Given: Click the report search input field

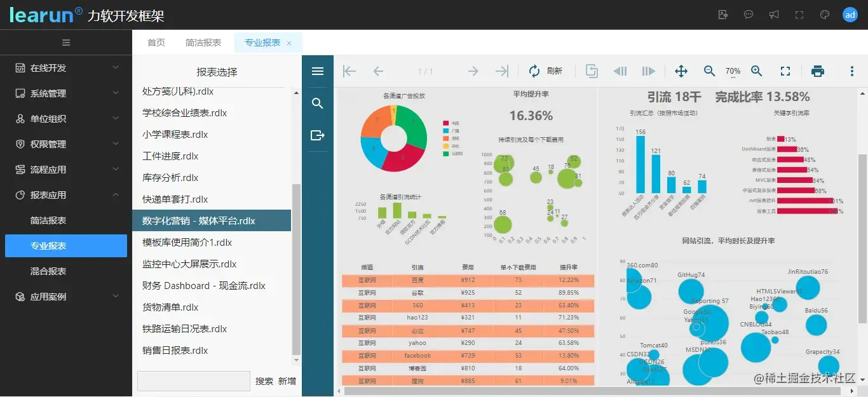Looking at the screenshot, I should point(194,381).
